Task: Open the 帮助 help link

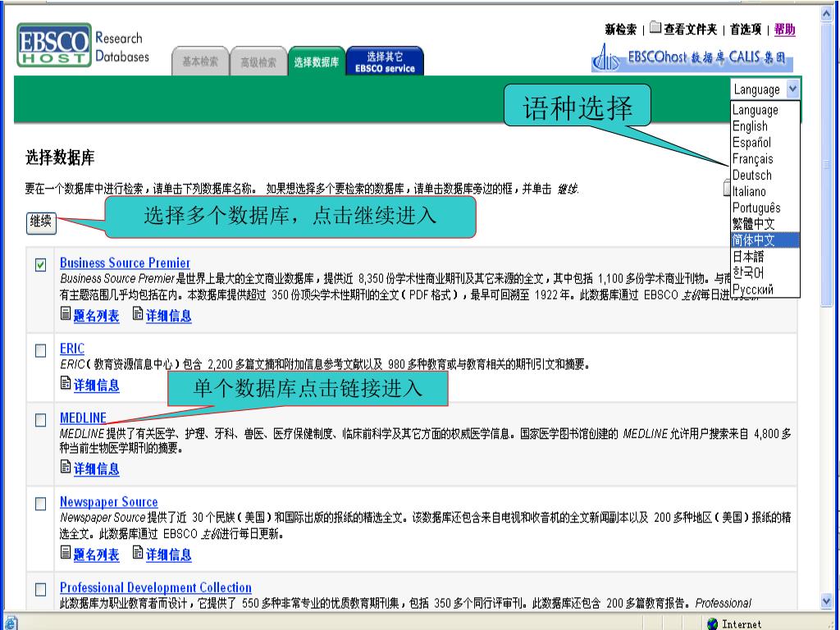Action: 785,30
